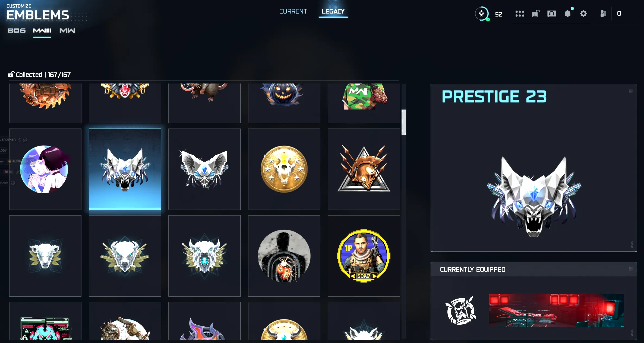Click the emblem list scrollbar handle
The height and width of the screenshot is (343, 644).
[x=404, y=122]
